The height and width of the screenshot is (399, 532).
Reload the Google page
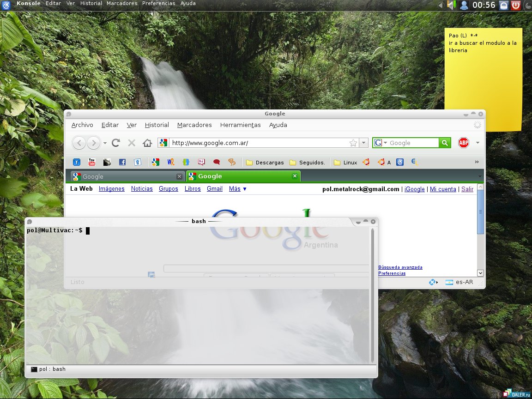(x=116, y=143)
